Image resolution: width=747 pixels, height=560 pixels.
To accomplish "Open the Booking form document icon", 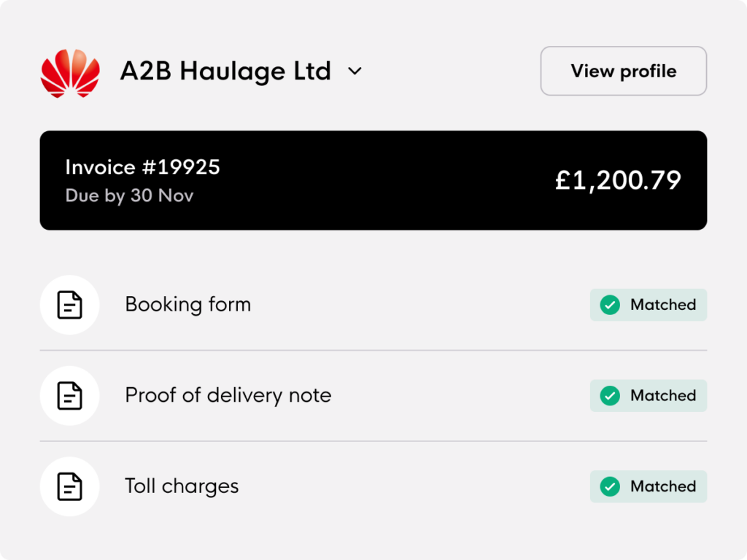I will [x=69, y=305].
